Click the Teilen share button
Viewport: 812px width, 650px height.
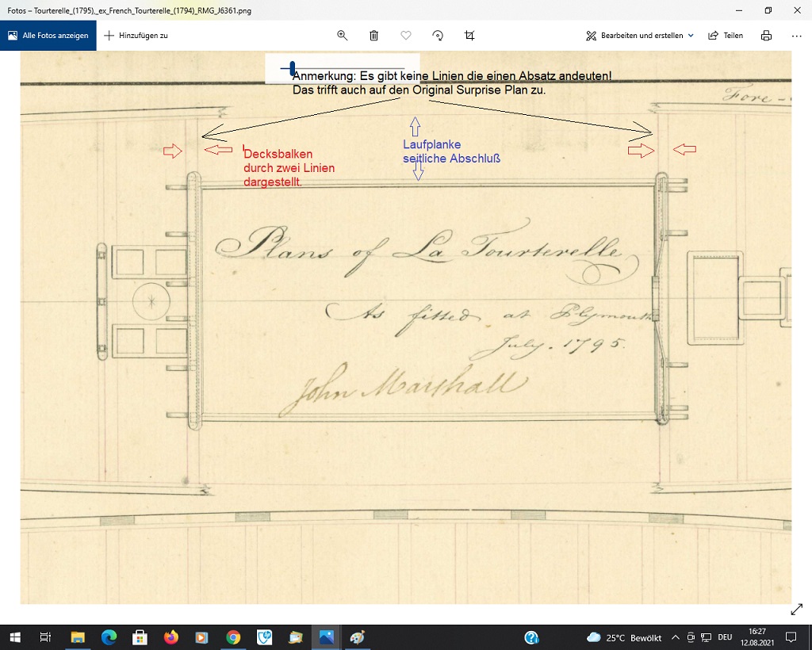point(725,36)
